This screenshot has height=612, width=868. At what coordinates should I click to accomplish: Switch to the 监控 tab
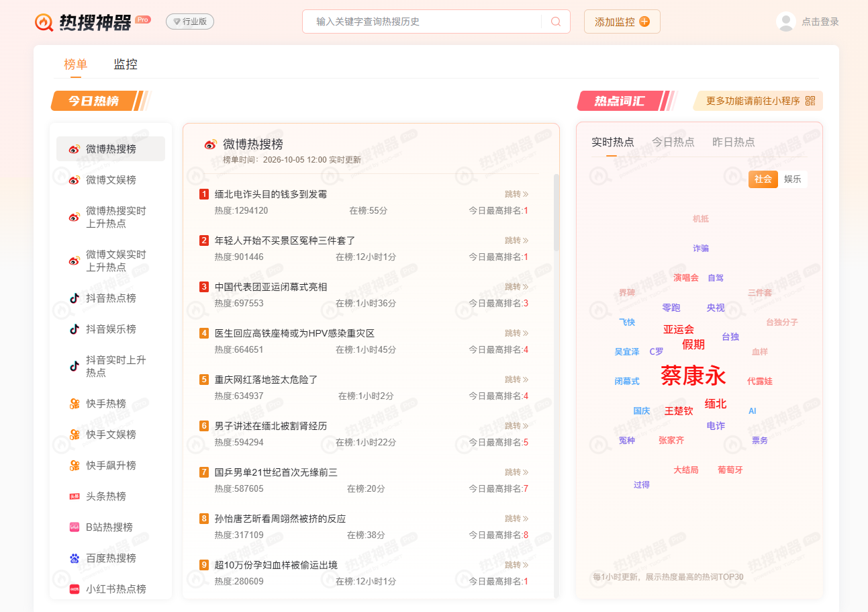point(126,64)
